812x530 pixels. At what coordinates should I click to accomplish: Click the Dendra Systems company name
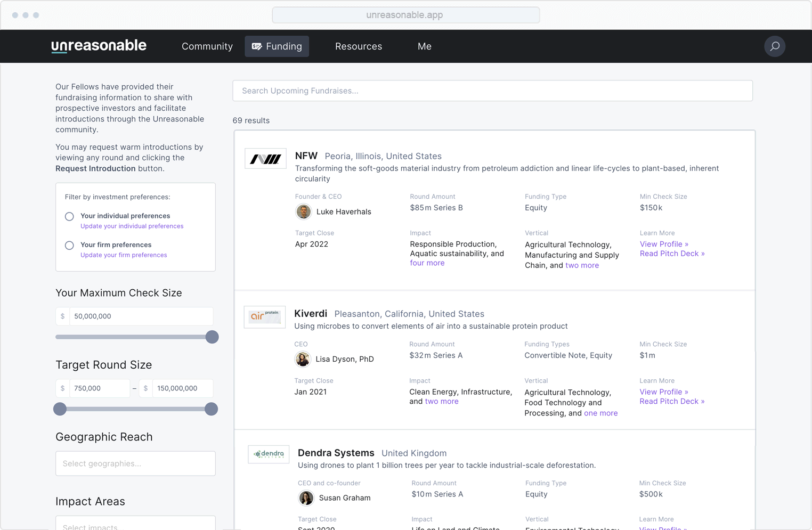(x=336, y=453)
